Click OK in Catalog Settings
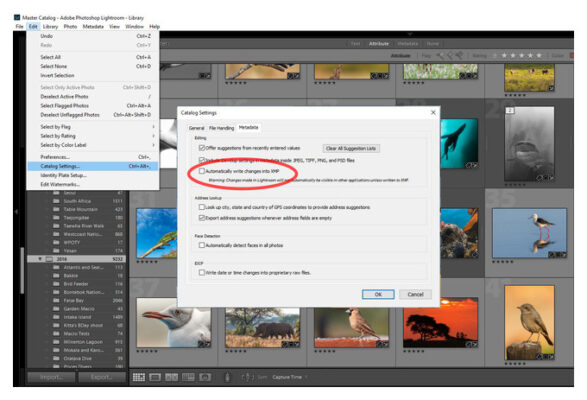The image size is (587, 400). (378, 294)
